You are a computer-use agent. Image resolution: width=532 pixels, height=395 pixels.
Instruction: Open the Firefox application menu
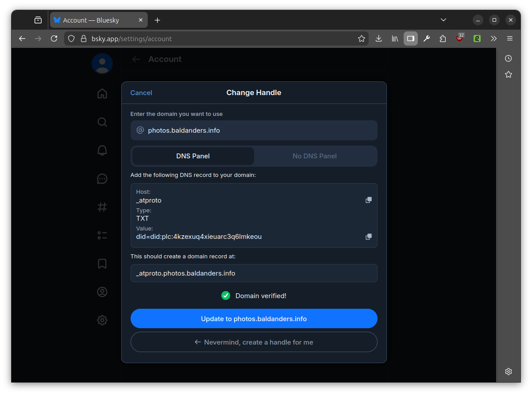(510, 38)
